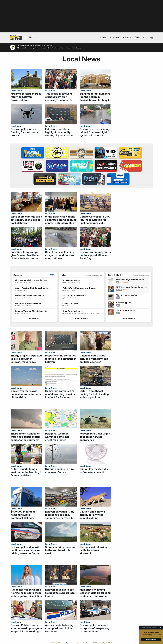Screen dimensions: 163x644
Task: Click View more under Buy & Sell
Action: (x=129, y=318)
